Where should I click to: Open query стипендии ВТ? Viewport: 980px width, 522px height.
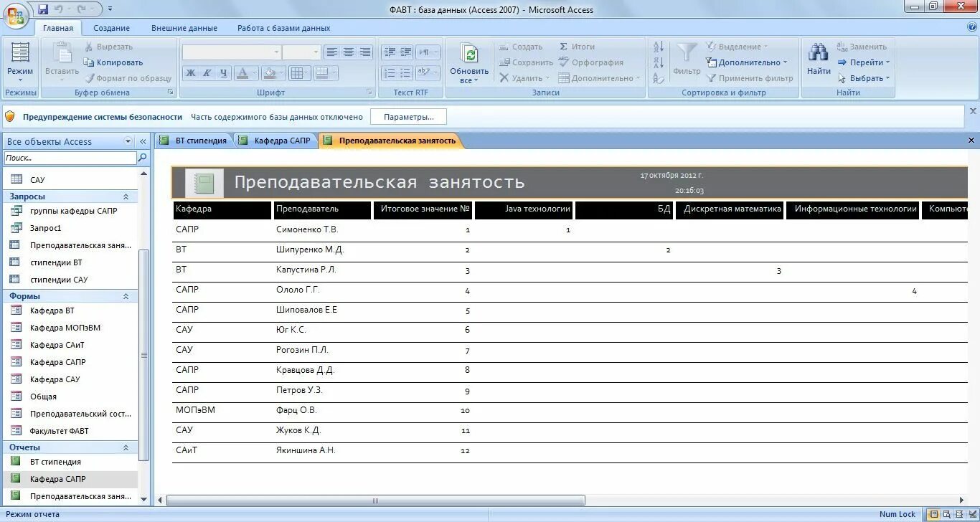click(x=70, y=262)
